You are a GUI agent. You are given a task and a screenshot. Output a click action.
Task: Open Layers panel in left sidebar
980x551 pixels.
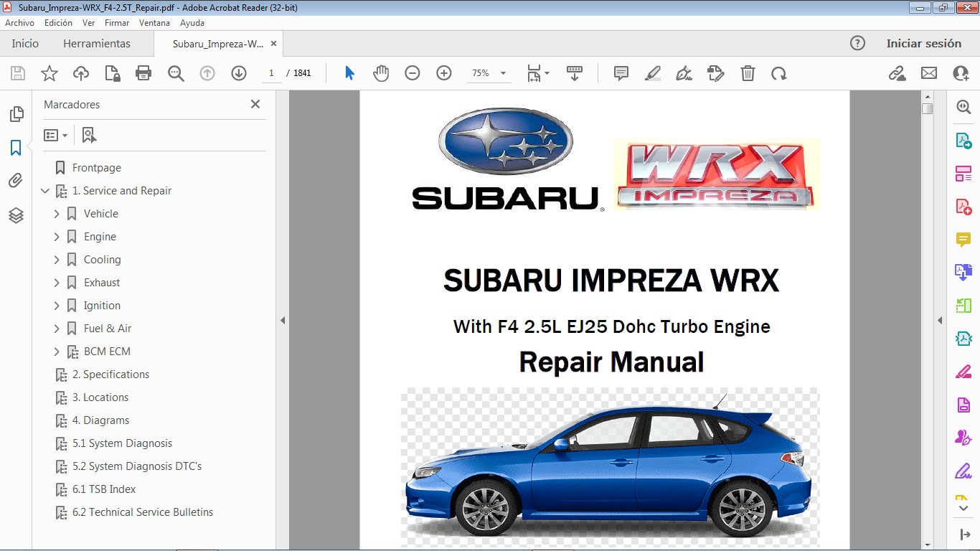pos(16,215)
